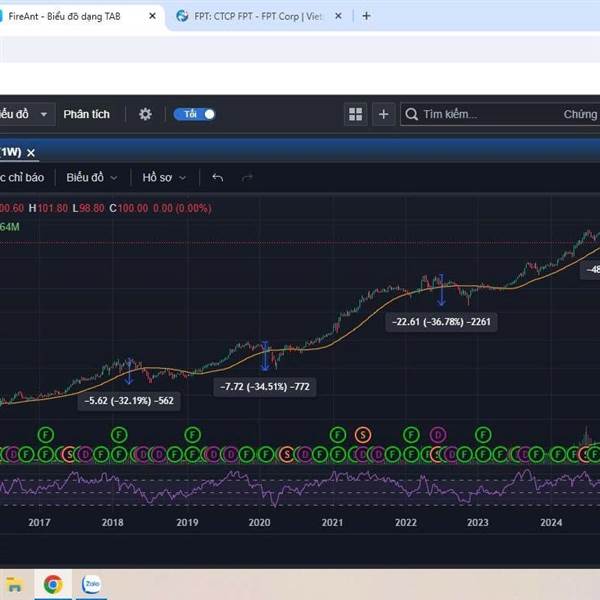Toggle the dark mode switch labeled Tối
This screenshot has width=600, height=600.
195,114
